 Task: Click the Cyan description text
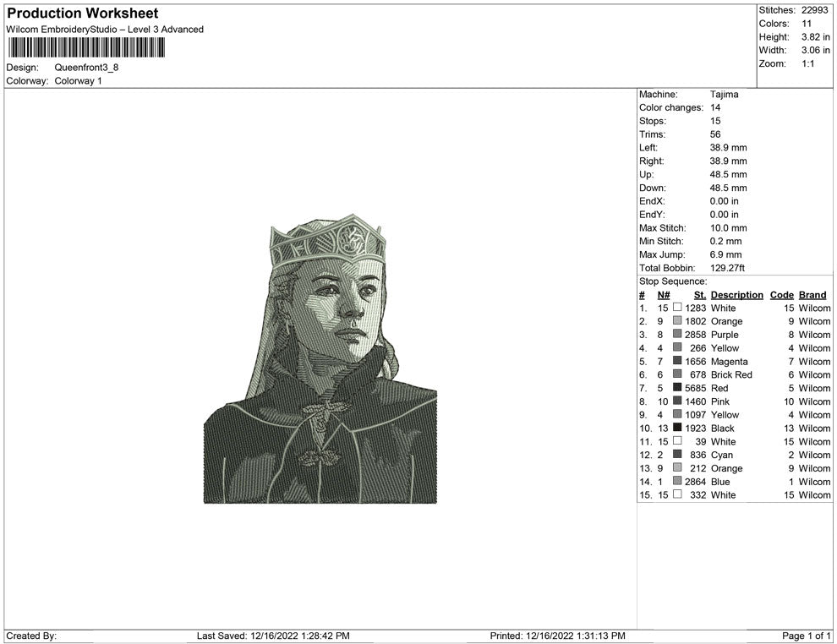tap(722, 455)
